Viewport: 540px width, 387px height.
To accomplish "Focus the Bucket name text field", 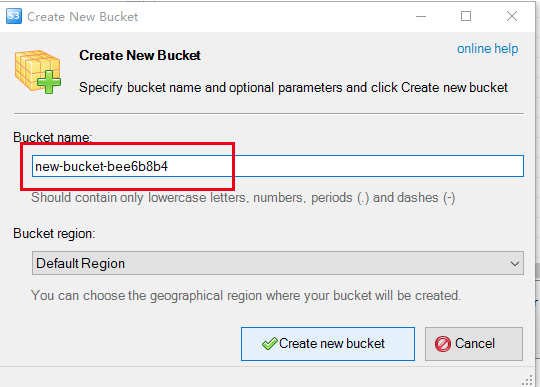I will click(x=278, y=166).
